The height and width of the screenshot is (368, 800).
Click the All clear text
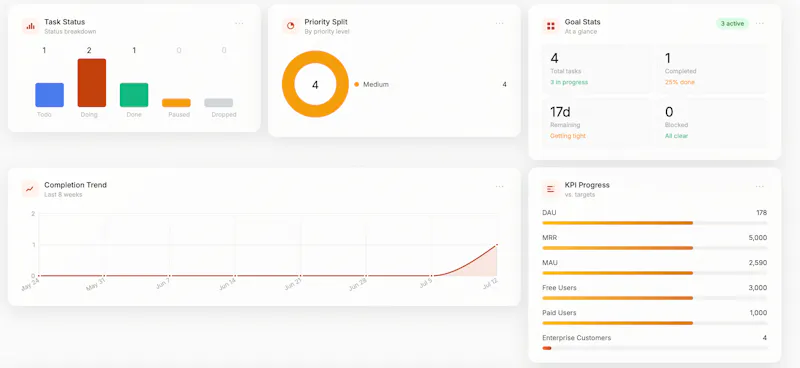click(677, 136)
